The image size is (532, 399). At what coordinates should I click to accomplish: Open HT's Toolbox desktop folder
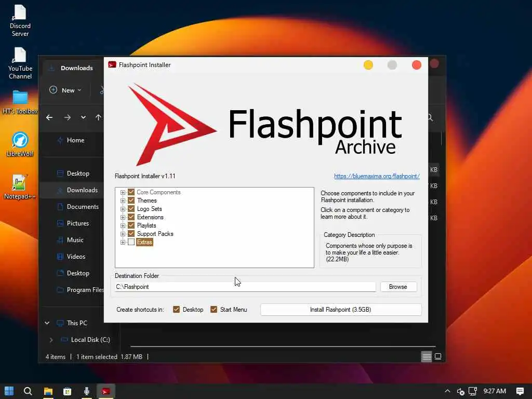(20, 102)
